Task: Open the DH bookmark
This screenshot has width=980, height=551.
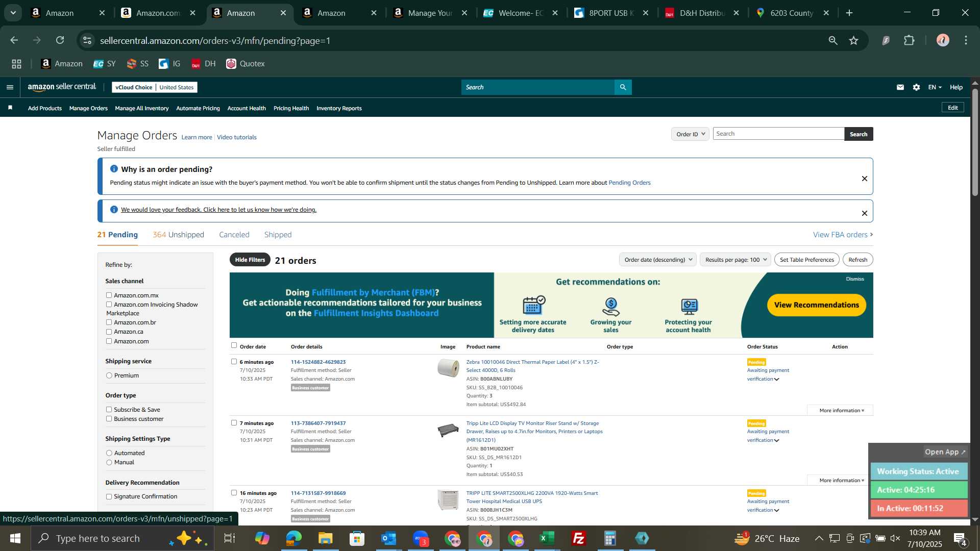Action: (x=204, y=64)
